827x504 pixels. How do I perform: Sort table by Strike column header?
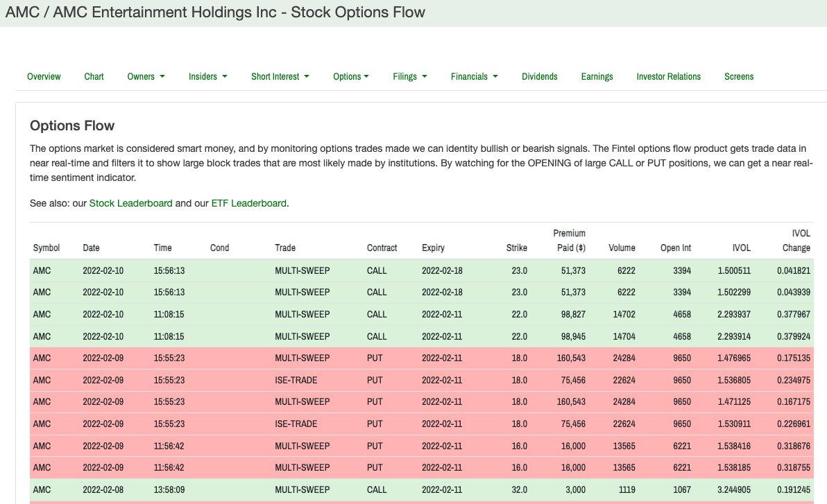pyautogui.click(x=516, y=247)
